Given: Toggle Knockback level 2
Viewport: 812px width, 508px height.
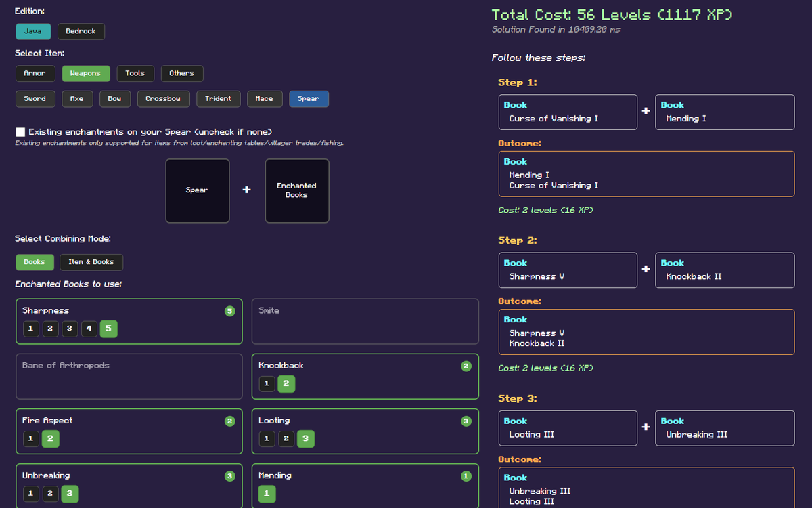Looking at the screenshot, I should coord(286,384).
